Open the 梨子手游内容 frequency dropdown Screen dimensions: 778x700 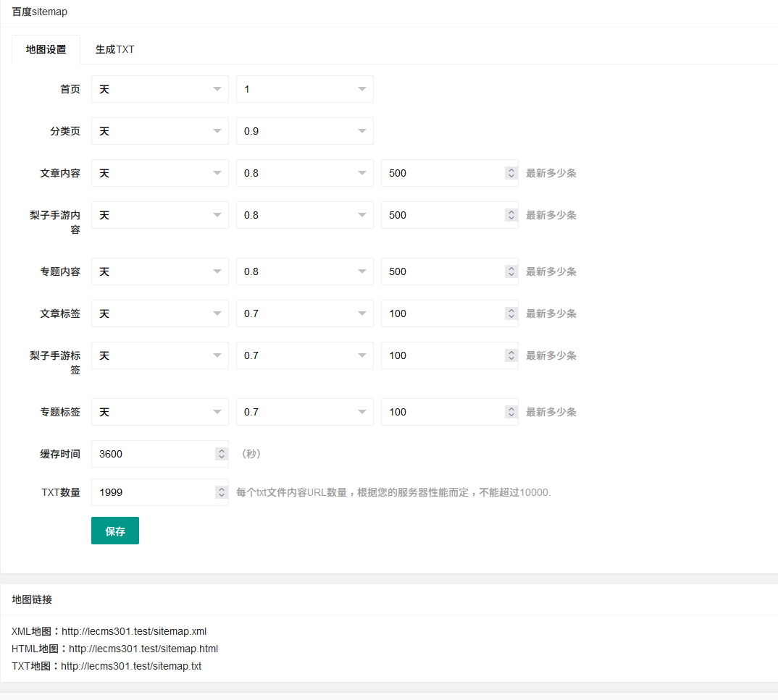pos(159,214)
